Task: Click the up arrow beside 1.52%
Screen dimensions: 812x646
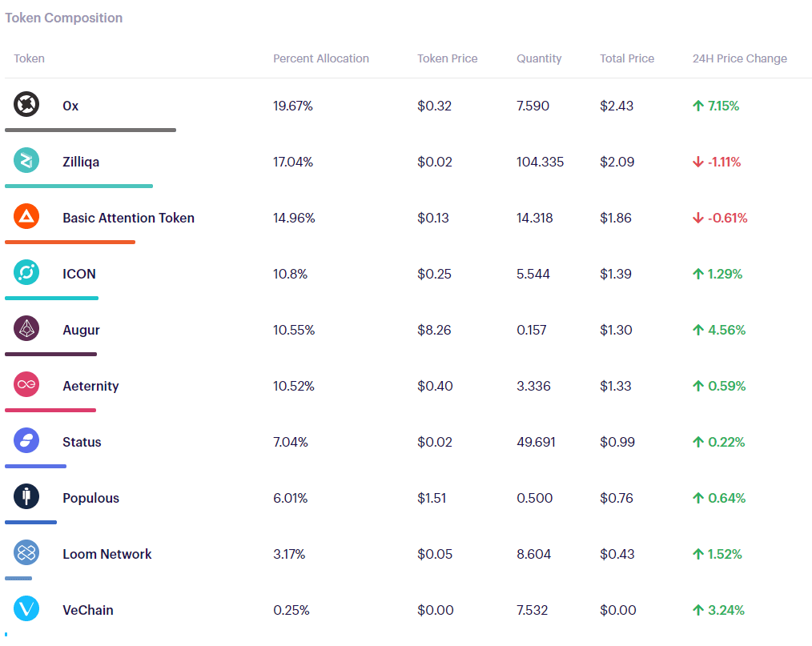Action: click(698, 554)
